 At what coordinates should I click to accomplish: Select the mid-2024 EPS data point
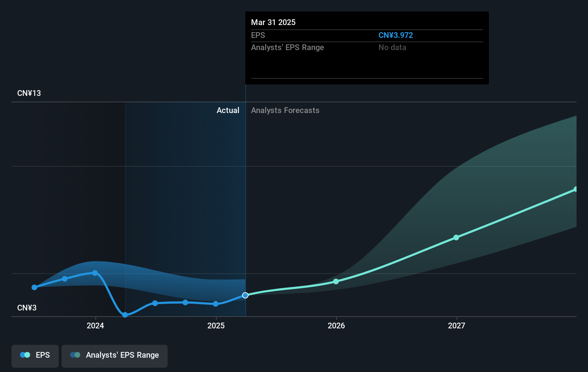(155, 303)
